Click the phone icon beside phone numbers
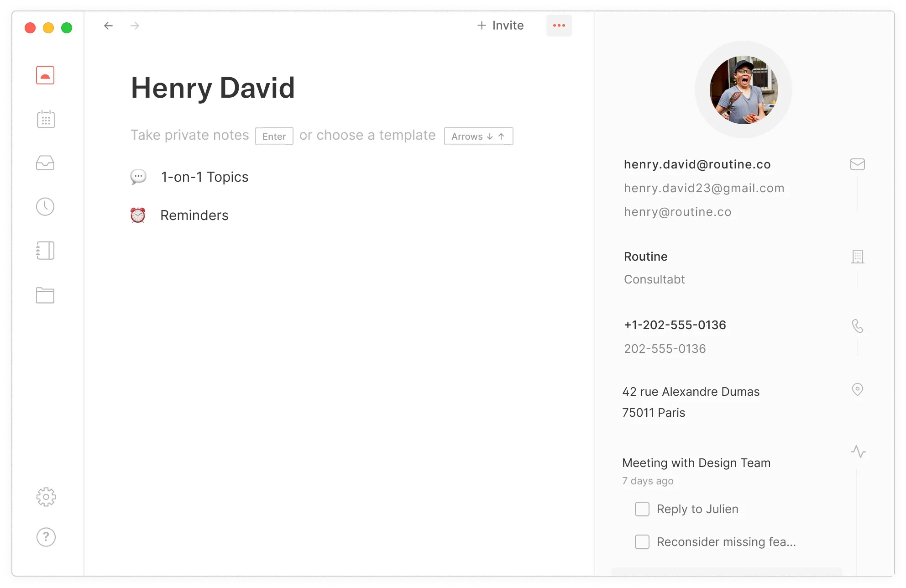This screenshot has width=906, height=588. [x=857, y=325]
